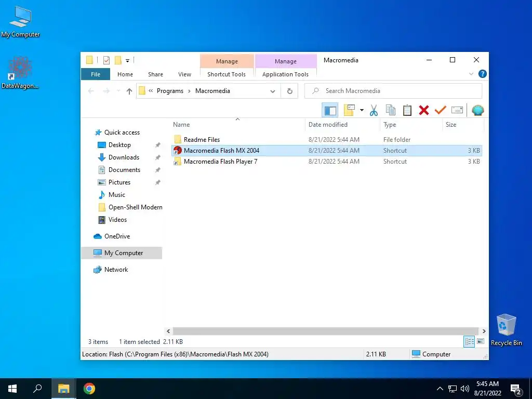Open notification center icon in taskbar

pyautogui.click(x=517, y=389)
